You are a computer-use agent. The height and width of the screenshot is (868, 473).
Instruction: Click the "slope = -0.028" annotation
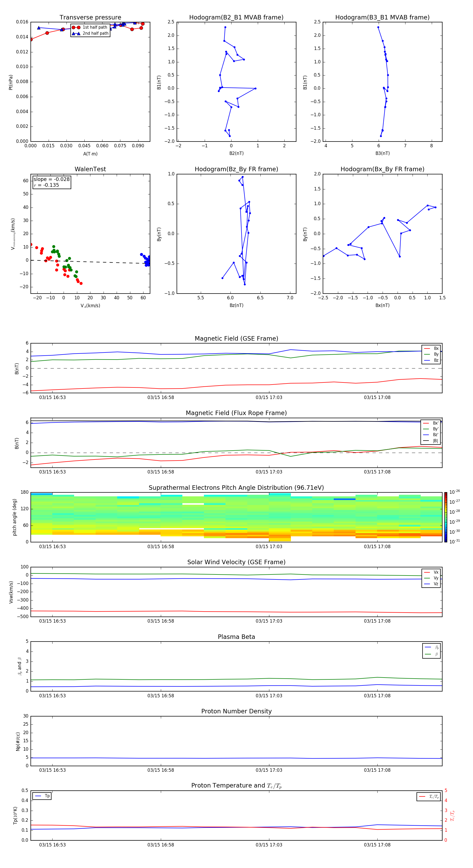(52, 179)
